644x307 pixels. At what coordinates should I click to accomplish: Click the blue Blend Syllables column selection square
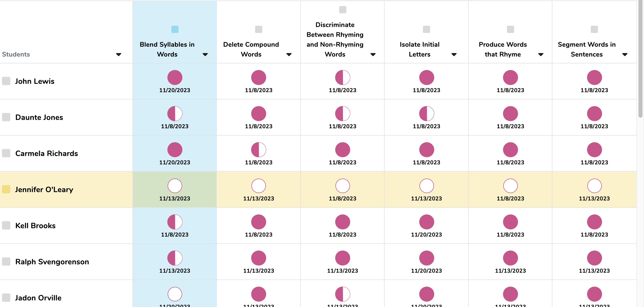tap(175, 29)
